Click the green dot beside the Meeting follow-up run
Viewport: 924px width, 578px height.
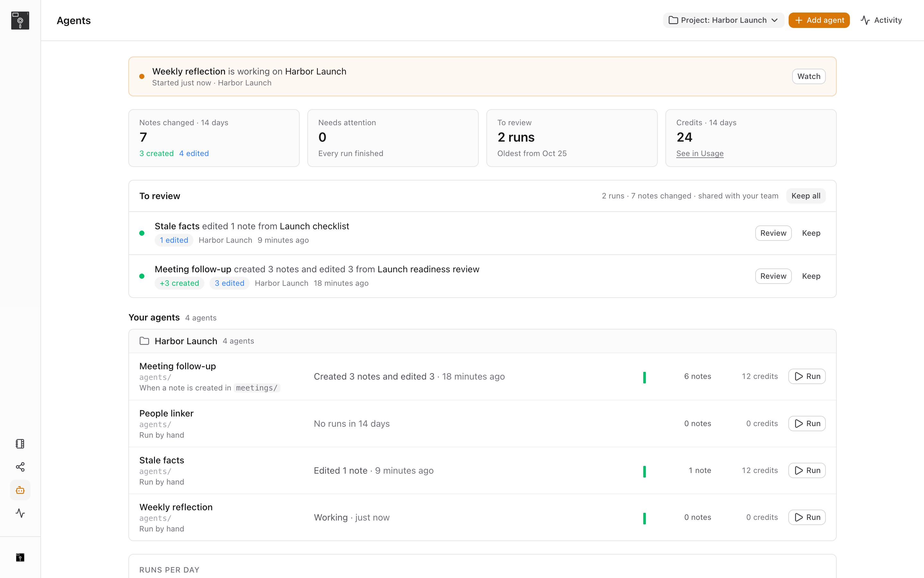[x=142, y=276]
